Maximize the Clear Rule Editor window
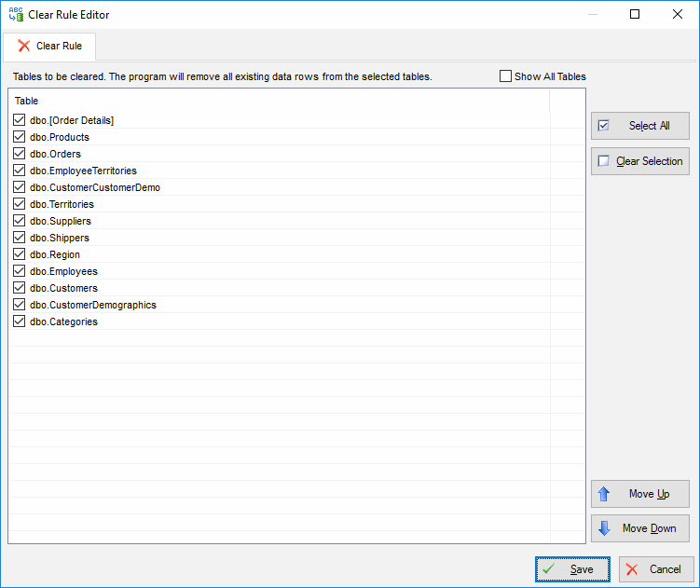700x588 pixels. (x=635, y=14)
